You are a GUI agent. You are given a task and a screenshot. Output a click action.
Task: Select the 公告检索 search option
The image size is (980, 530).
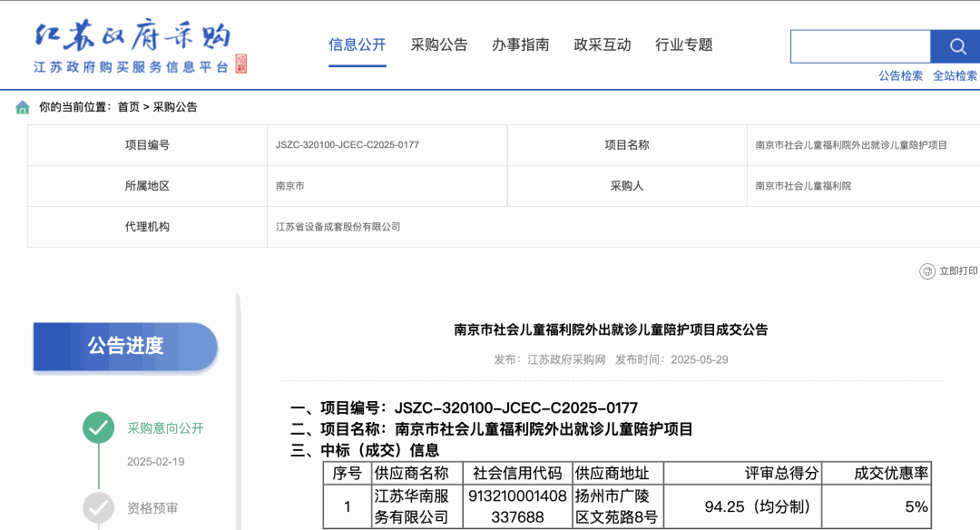901,75
